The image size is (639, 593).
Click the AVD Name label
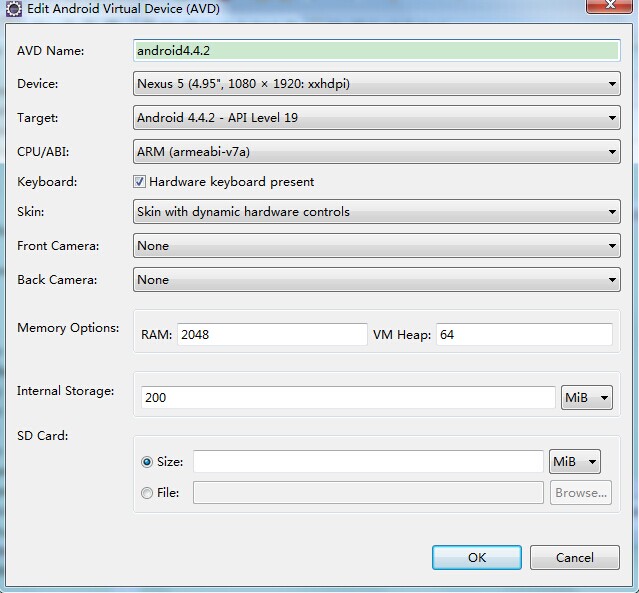(x=51, y=51)
